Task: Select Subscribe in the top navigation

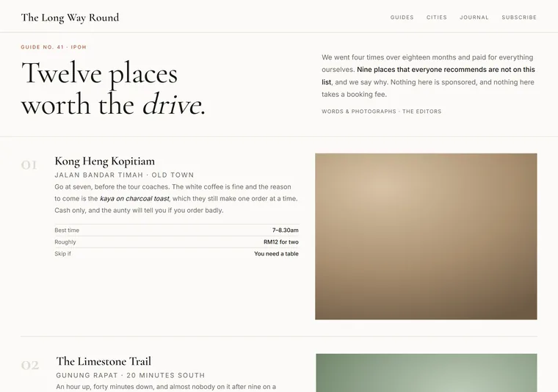Action: point(519,18)
